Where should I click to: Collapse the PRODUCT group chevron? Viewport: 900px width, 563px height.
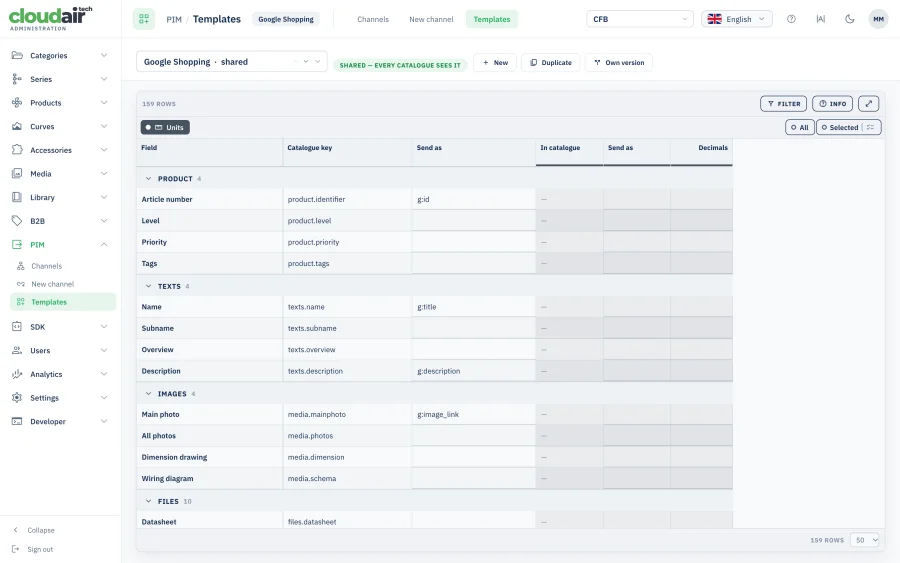pyautogui.click(x=148, y=178)
